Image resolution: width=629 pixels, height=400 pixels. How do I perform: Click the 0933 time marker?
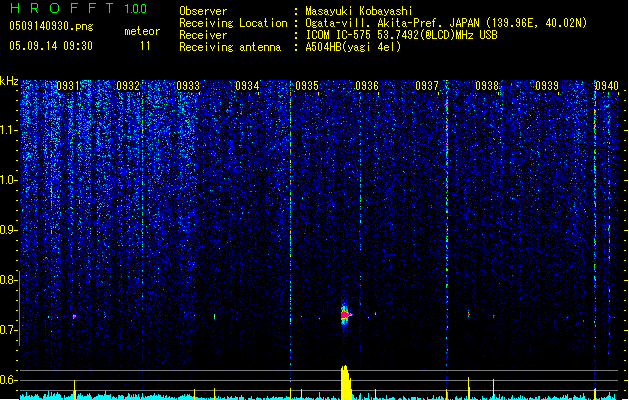[188, 86]
